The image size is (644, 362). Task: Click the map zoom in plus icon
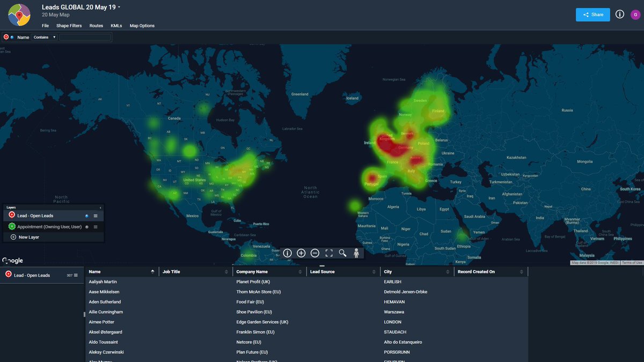click(x=301, y=253)
